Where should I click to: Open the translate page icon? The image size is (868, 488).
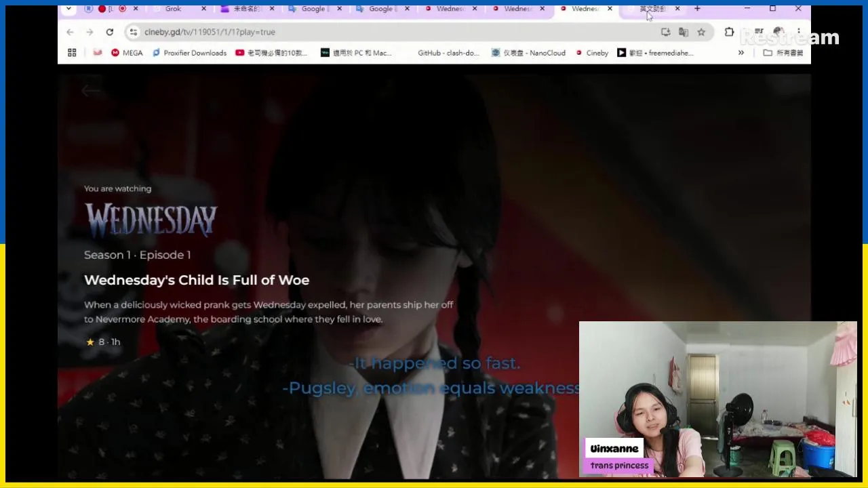coord(684,32)
